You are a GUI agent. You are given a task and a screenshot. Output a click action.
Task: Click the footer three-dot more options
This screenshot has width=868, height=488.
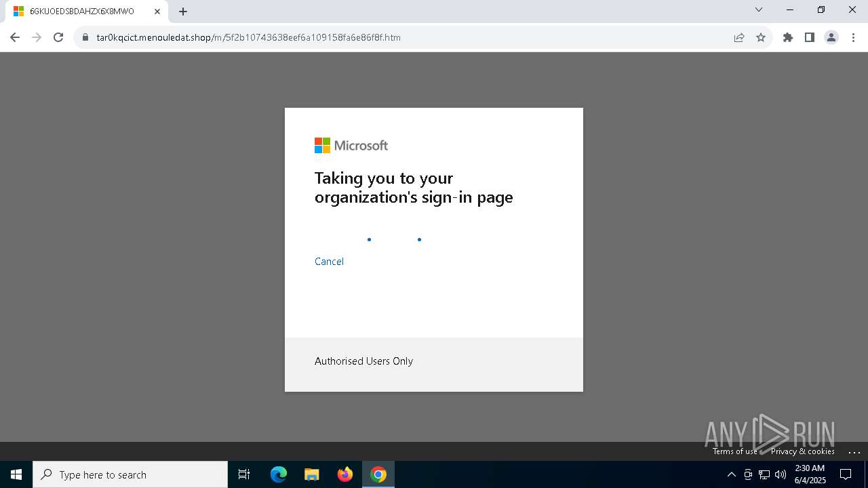coord(854,452)
